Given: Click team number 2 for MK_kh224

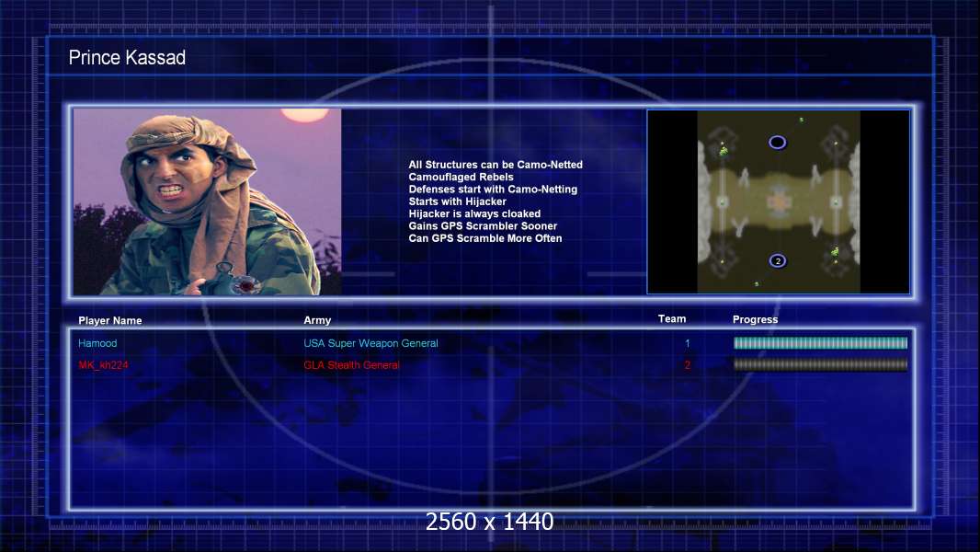Looking at the screenshot, I should click(687, 365).
